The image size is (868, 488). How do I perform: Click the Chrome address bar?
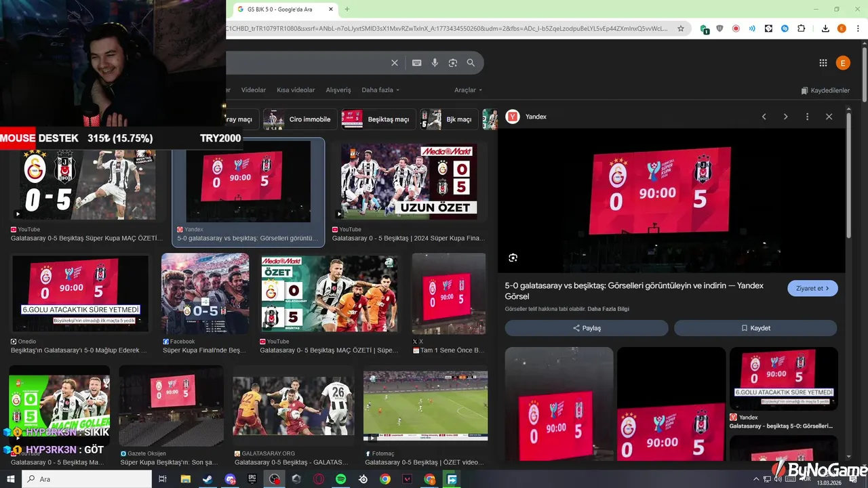tap(448, 28)
